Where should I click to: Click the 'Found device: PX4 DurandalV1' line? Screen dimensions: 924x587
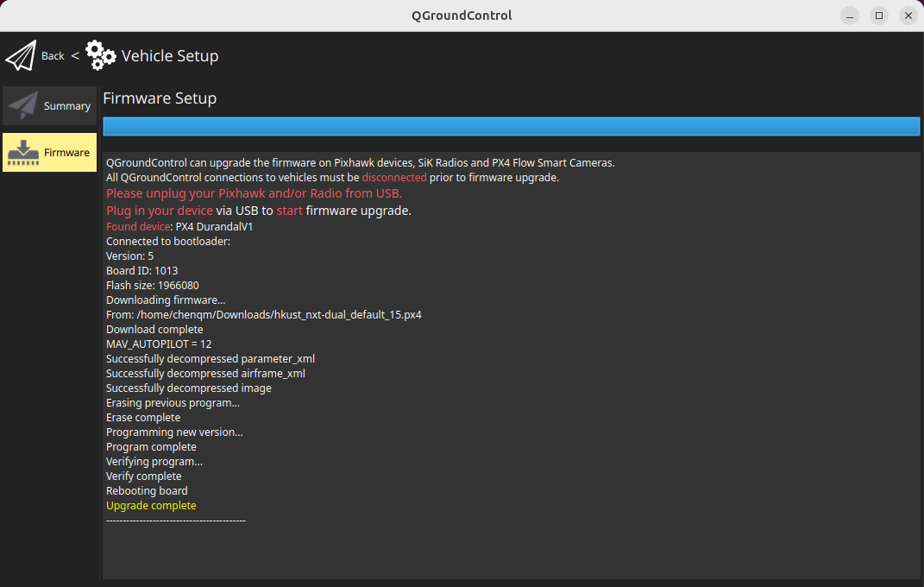tap(179, 227)
